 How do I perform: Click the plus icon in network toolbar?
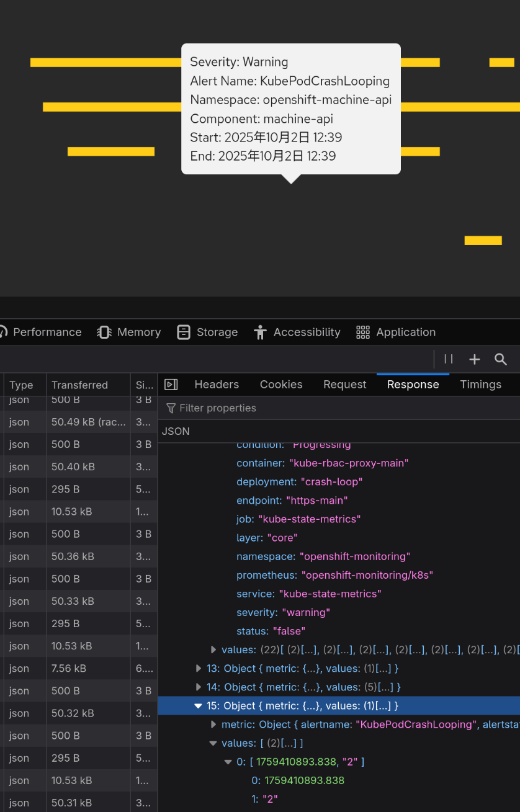475,359
